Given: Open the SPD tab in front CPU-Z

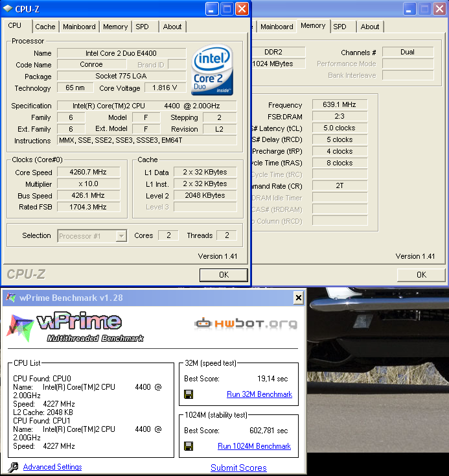Looking at the screenshot, I should coord(142,27).
